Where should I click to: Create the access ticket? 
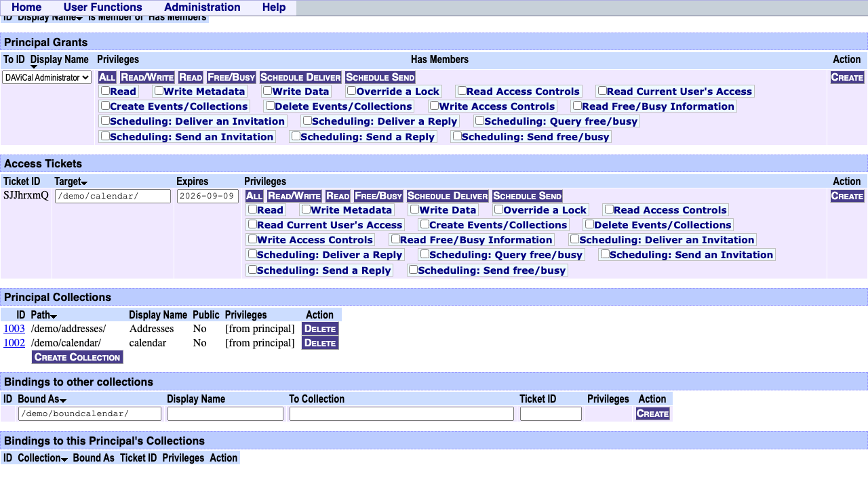848,196
